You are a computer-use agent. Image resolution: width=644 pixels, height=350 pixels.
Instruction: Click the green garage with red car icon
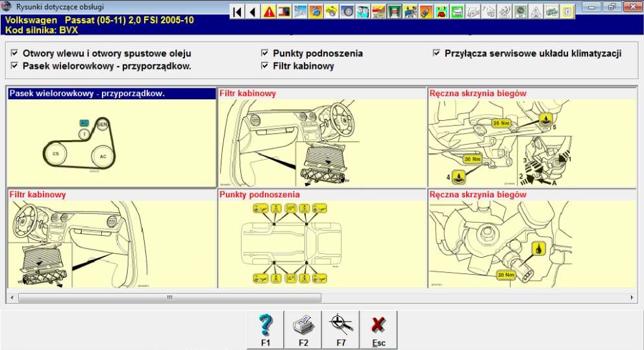[394, 12]
